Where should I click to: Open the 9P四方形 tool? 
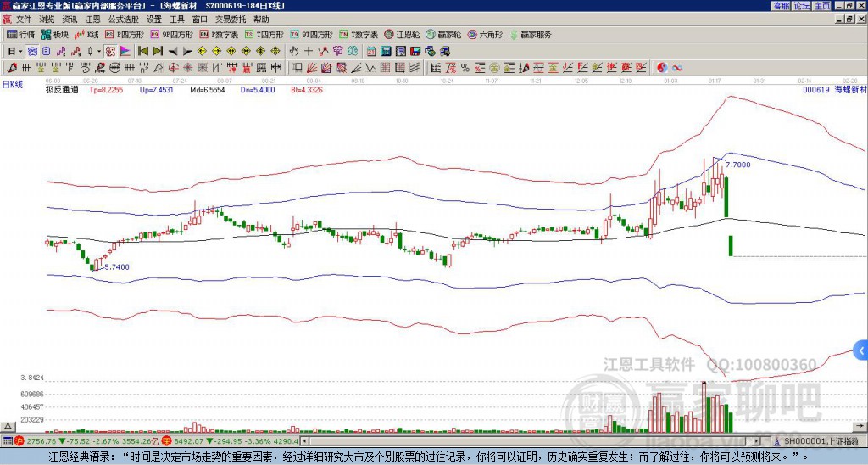171,34
